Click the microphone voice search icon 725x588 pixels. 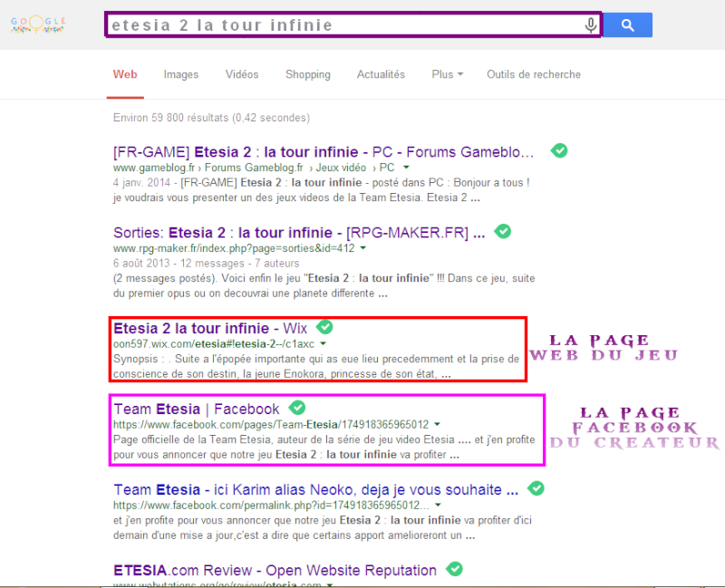591,25
